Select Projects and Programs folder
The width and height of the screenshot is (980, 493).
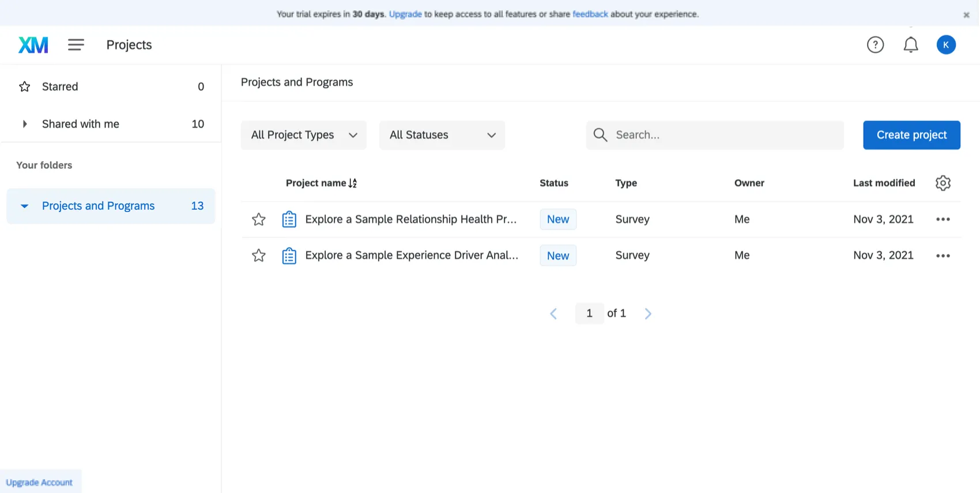coord(99,206)
